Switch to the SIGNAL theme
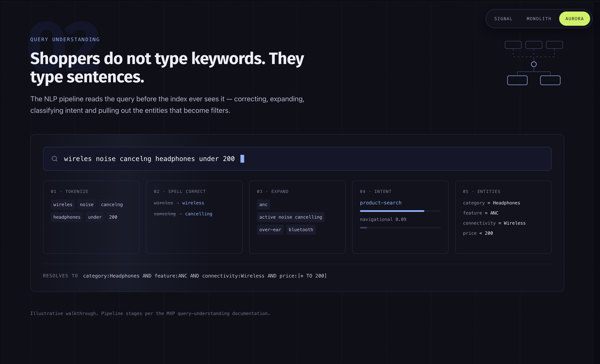The width and height of the screenshot is (600, 364). (503, 19)
